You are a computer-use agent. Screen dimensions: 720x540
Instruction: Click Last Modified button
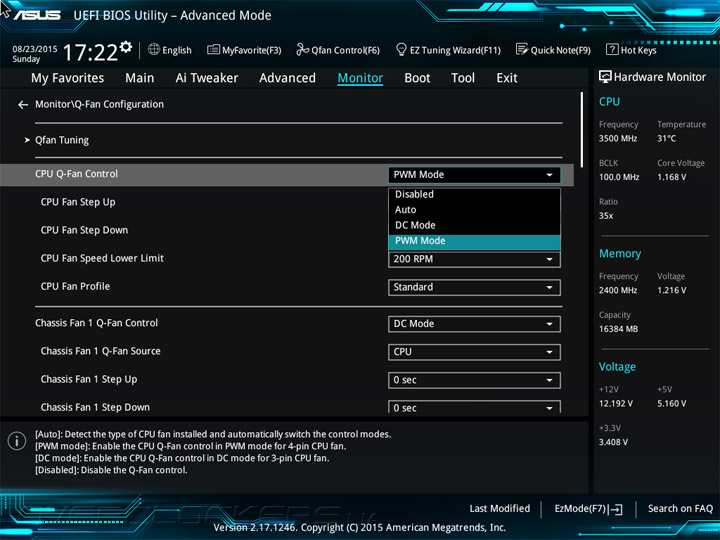coord(500,509)
